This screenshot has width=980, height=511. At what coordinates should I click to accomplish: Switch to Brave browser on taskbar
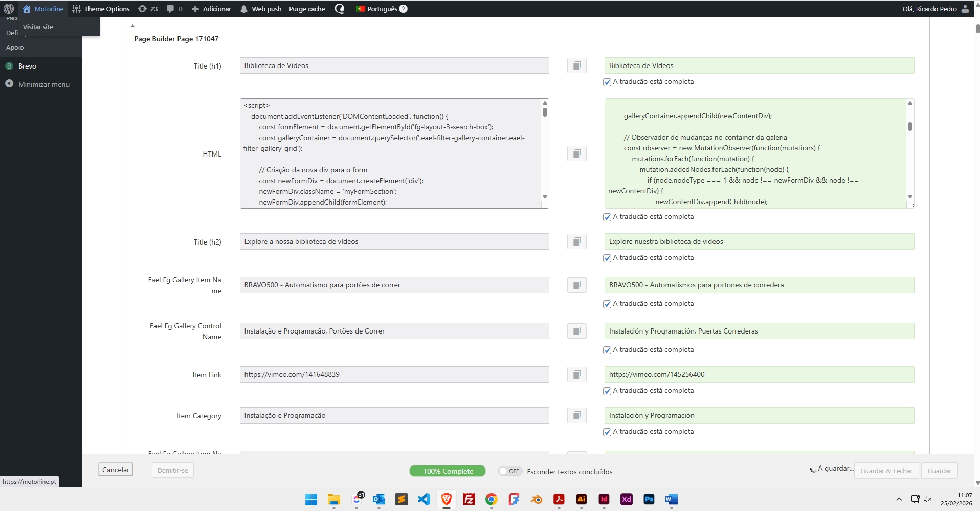point(447,499)
